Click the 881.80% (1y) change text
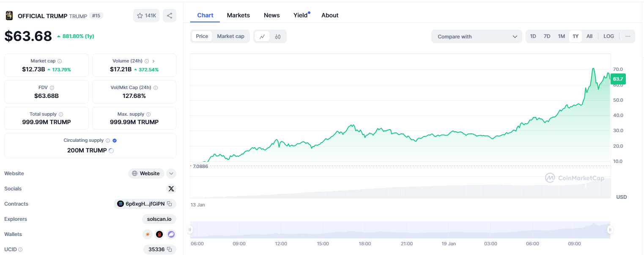The image size is (644, 255). 78,36
